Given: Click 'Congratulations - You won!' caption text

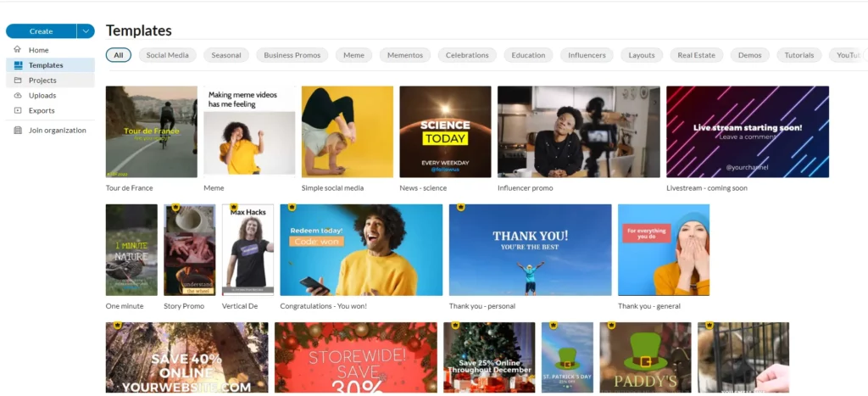Looking at the screenshot, I should (323, 306).
